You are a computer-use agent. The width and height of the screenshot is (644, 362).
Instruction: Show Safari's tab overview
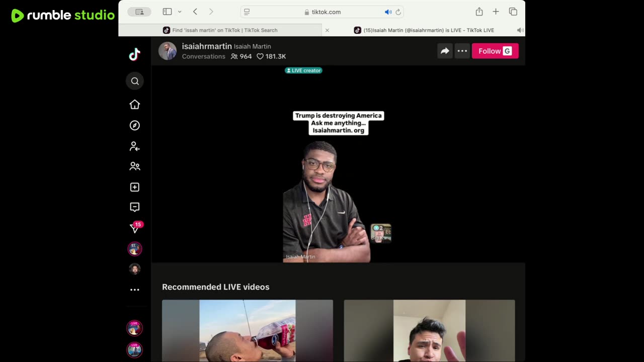513,12
